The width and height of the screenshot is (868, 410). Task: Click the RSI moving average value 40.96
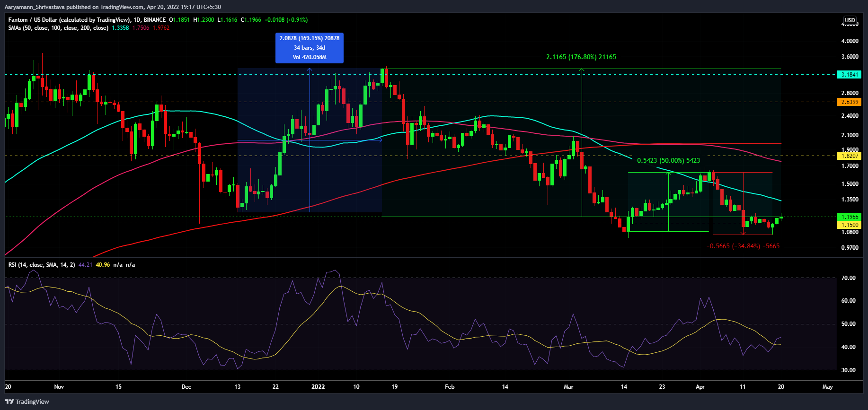pyautogui.click(x=103, y=265)
